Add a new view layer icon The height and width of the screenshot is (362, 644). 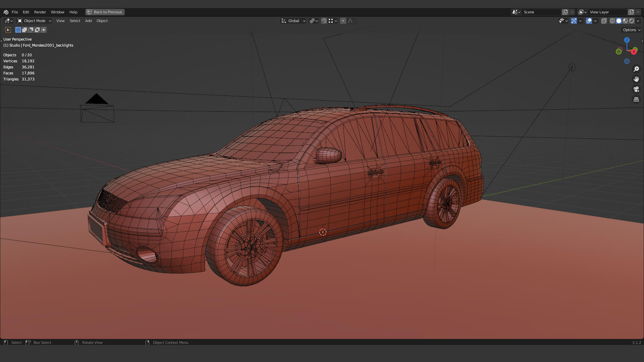631,12
